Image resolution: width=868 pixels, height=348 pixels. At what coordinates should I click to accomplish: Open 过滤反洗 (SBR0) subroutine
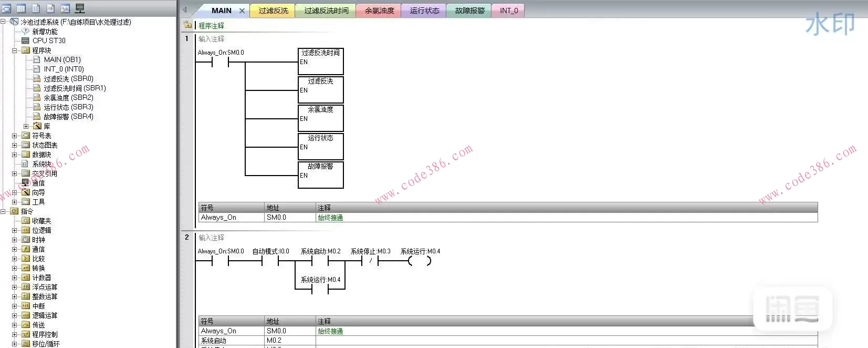point(68,78)
